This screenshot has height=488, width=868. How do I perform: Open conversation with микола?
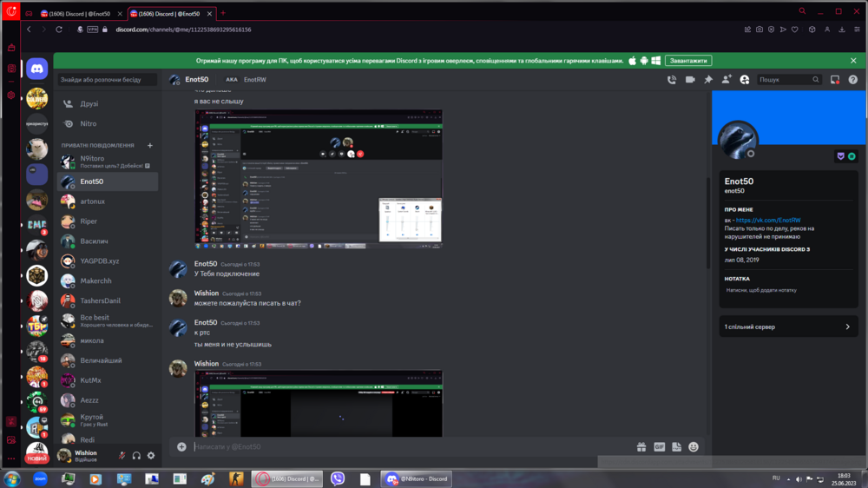click(108, 340)
